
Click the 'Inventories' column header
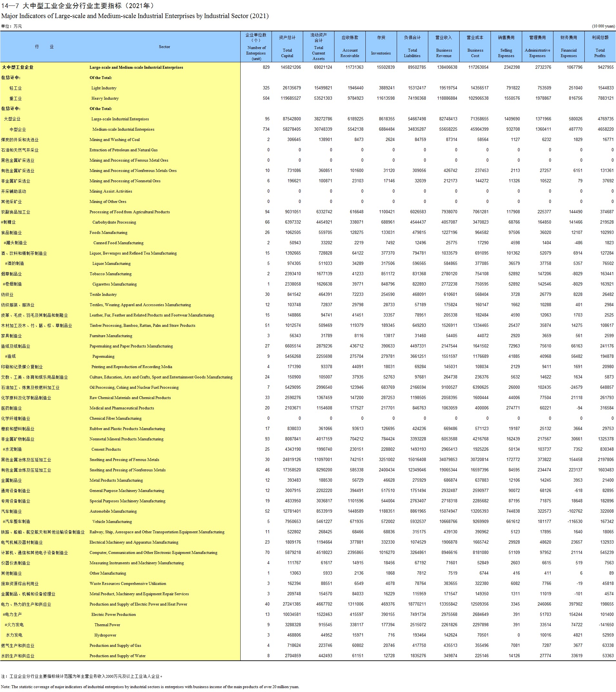coord(381,47)
